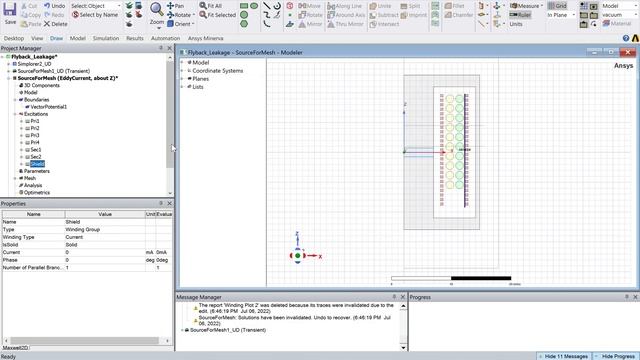Click Hide Progress button
The width and height of the screenshot is (640, 360).
click(616, 356)
